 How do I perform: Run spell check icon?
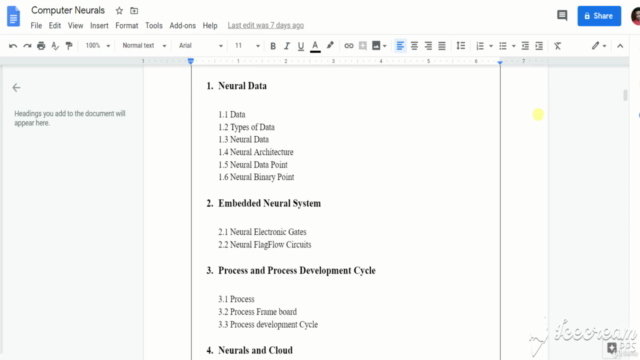(x=55, y=46)
